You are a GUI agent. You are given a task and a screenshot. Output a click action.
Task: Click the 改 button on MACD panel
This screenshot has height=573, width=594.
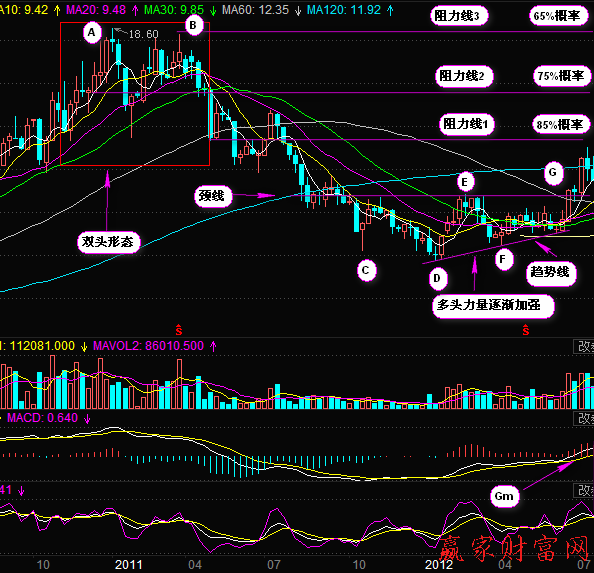tap(584, 418)
